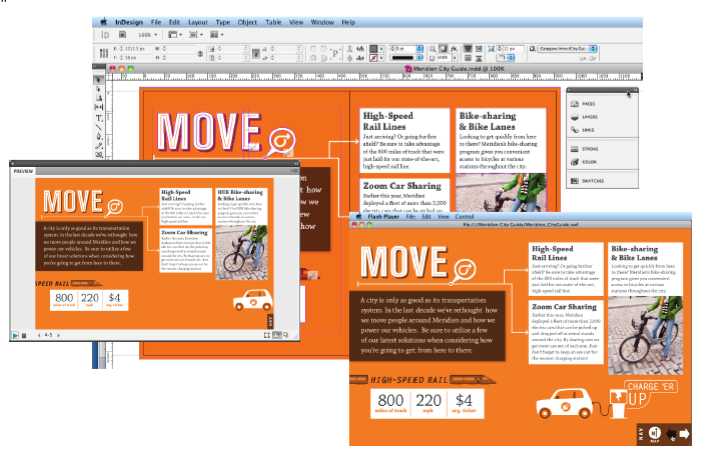
Task: Click the Preview panel tab label
Action: (23, 171)
